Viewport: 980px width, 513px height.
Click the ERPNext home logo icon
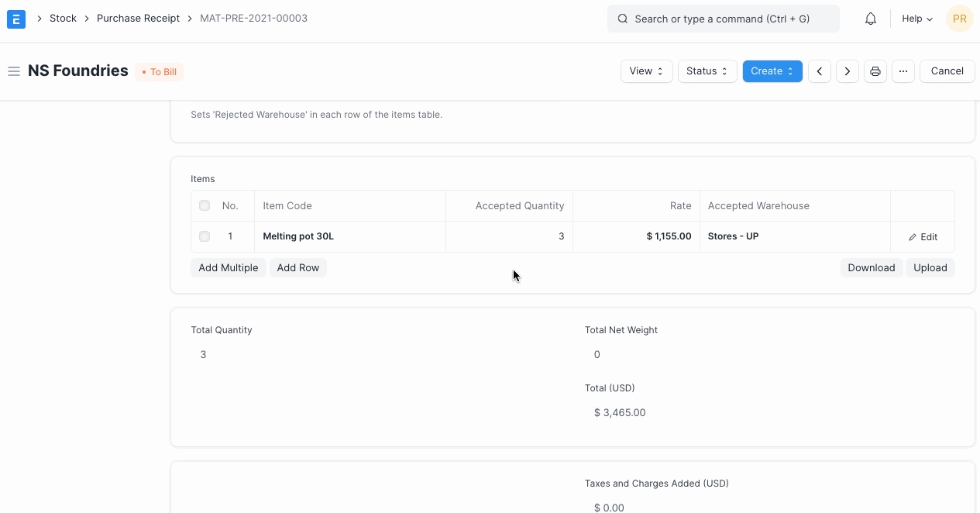[x=16, y=19]
